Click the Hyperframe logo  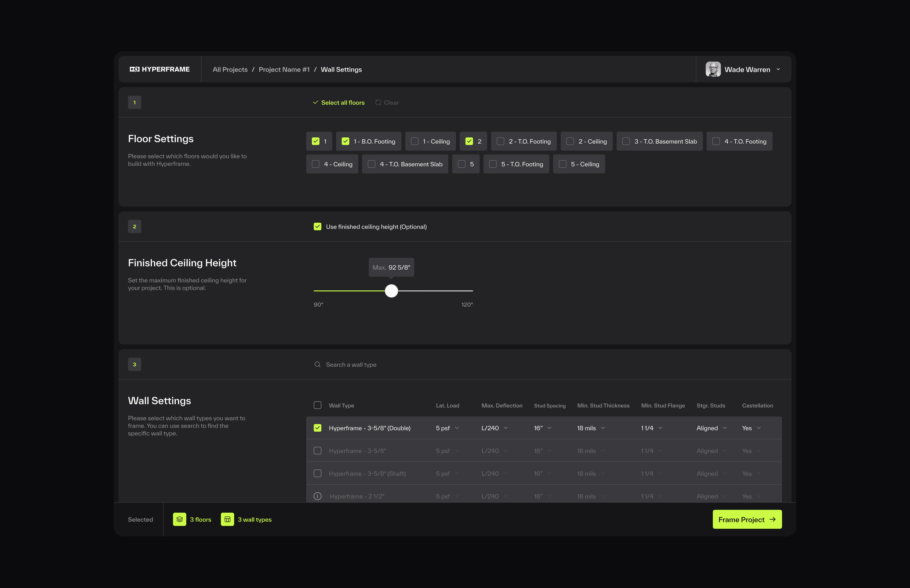click(x=160, y=69)
